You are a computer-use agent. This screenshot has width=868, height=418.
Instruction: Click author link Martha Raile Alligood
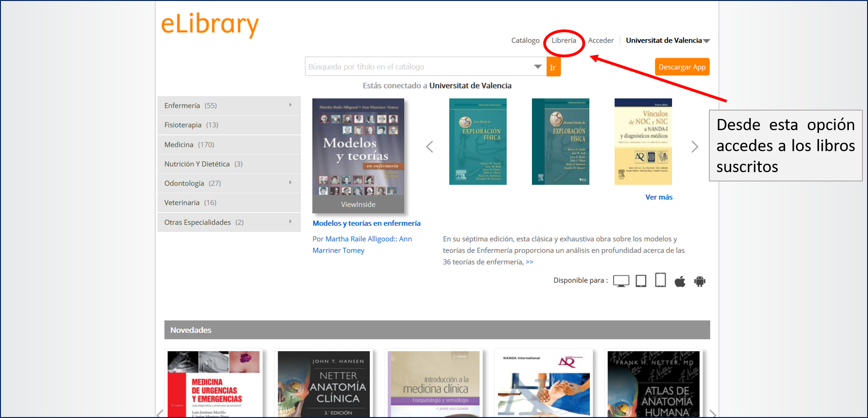coord(360,239)
